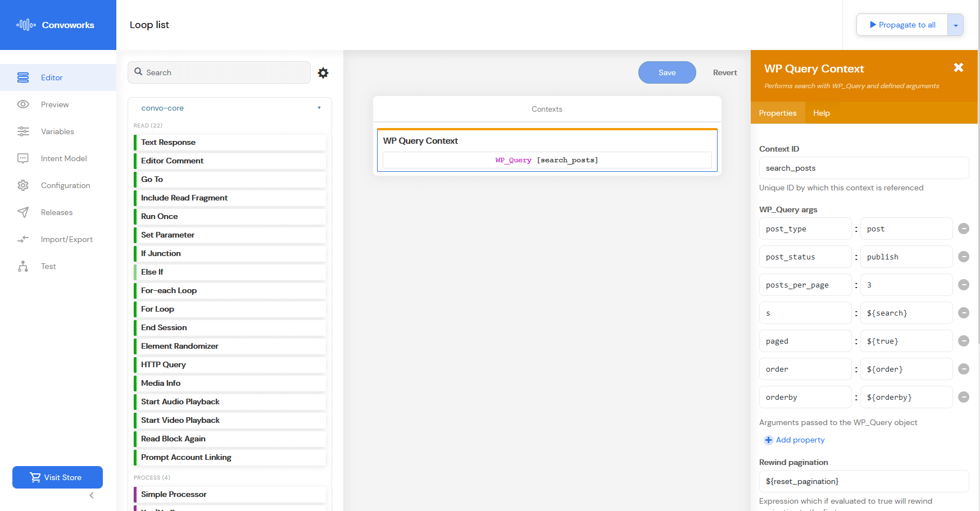The width and height of the screenshot is (980, 511).
Task: Click the Intent Model chat icon
Action: pos(23,158)
